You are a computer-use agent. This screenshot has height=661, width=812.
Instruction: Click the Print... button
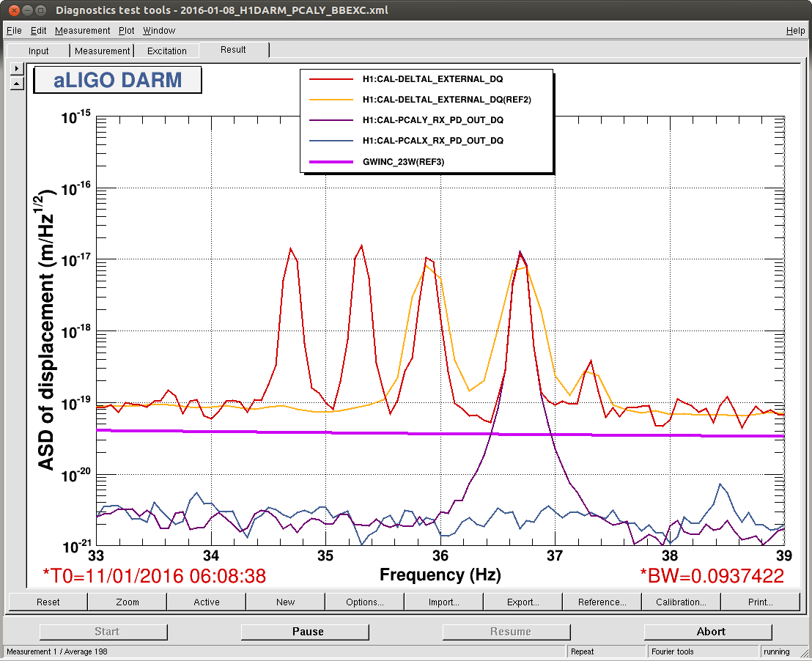click(x=760, y=602)
